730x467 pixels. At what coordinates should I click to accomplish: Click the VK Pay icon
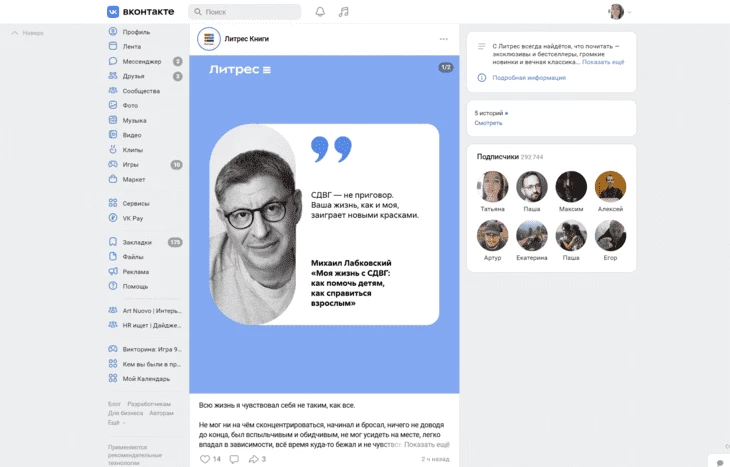113,218
